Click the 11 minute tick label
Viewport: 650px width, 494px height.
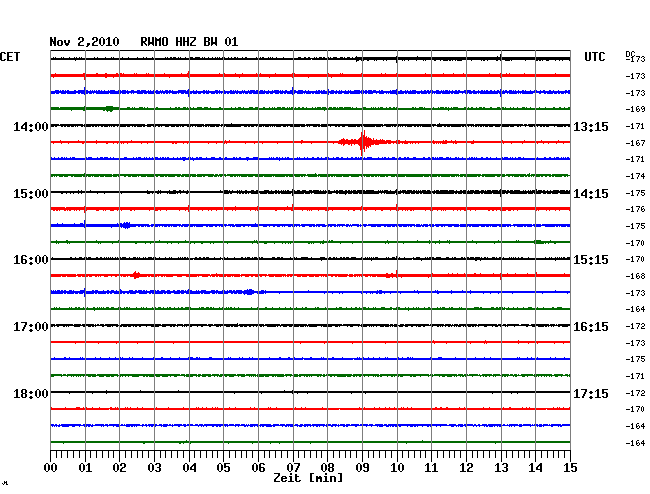point(431,468)
